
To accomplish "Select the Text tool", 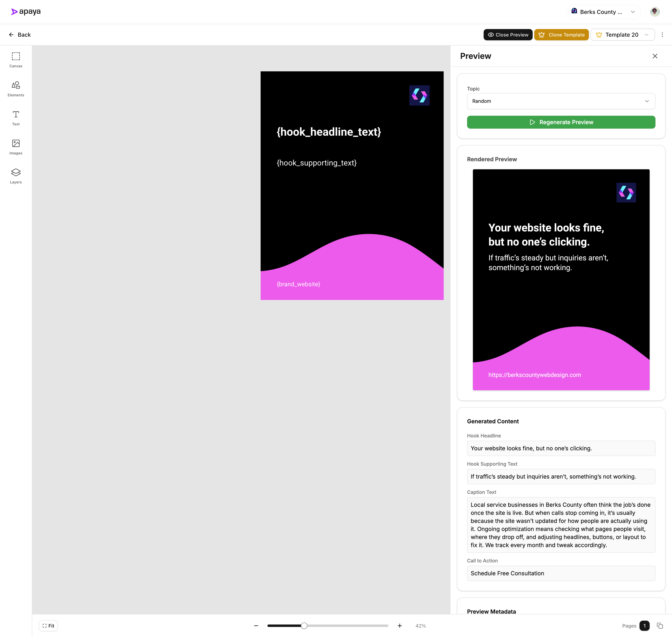I will 16,118.
